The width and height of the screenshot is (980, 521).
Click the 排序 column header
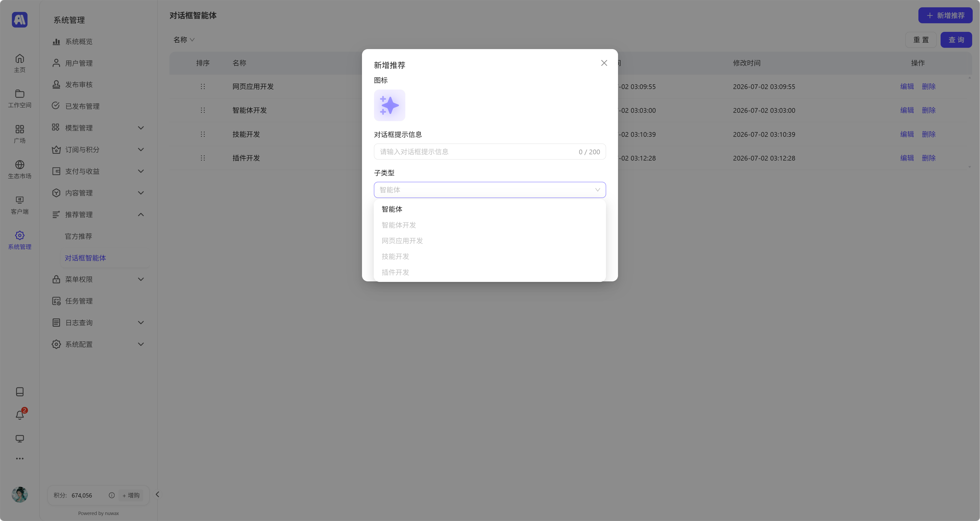point(203,63)
